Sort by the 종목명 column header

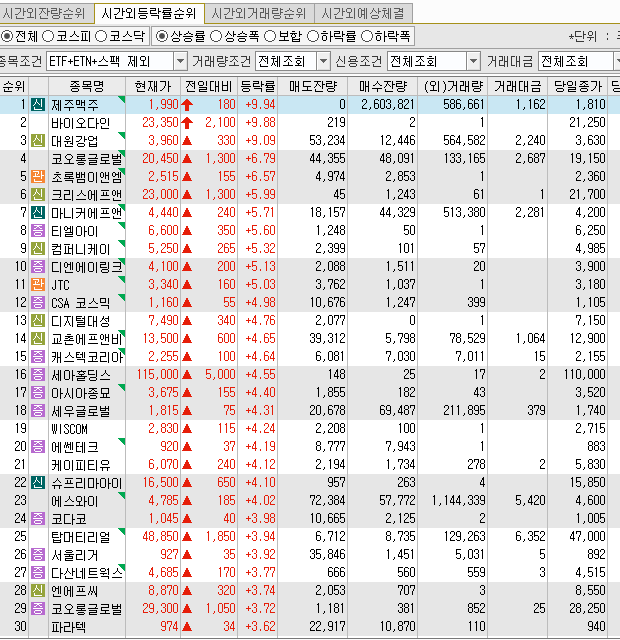tap(87, 86)
